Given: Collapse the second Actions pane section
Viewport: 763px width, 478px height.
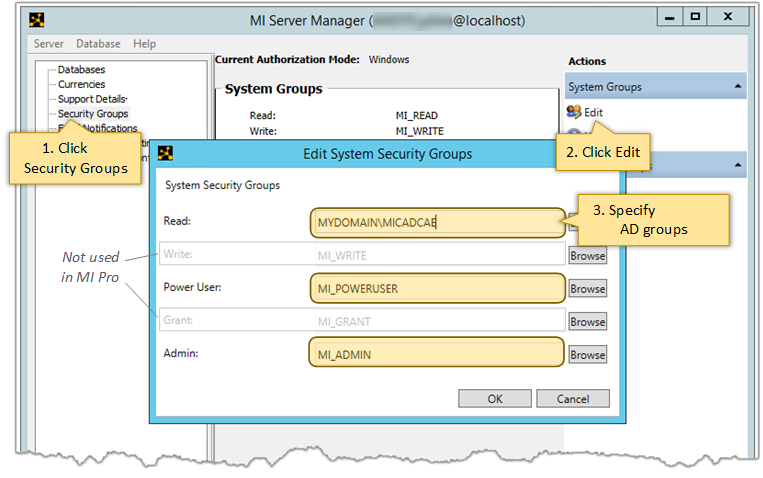Looking at the screenshot, I should click(x=738, y=164).
